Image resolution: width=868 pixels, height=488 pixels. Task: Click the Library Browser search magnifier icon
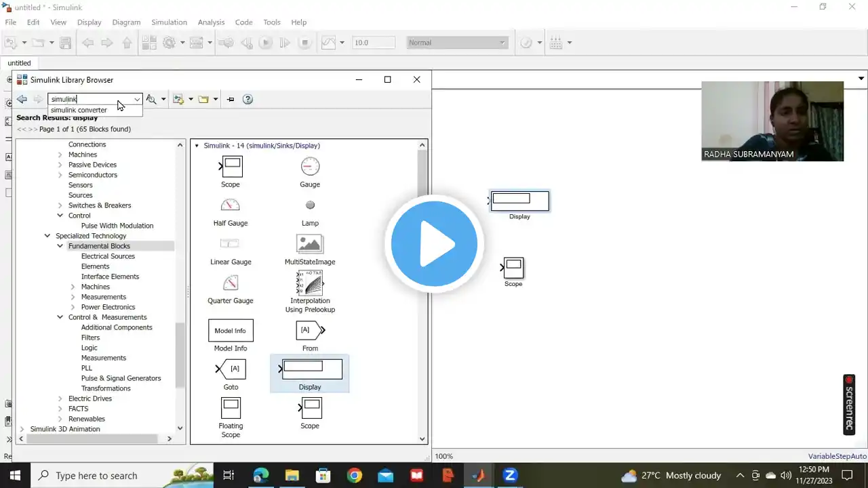pos(151,99)
